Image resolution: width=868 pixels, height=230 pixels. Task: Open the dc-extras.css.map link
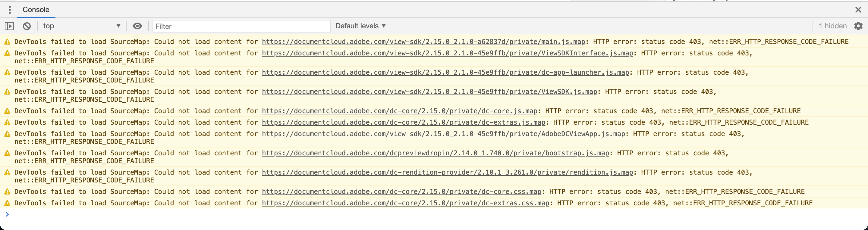point(405,203)
